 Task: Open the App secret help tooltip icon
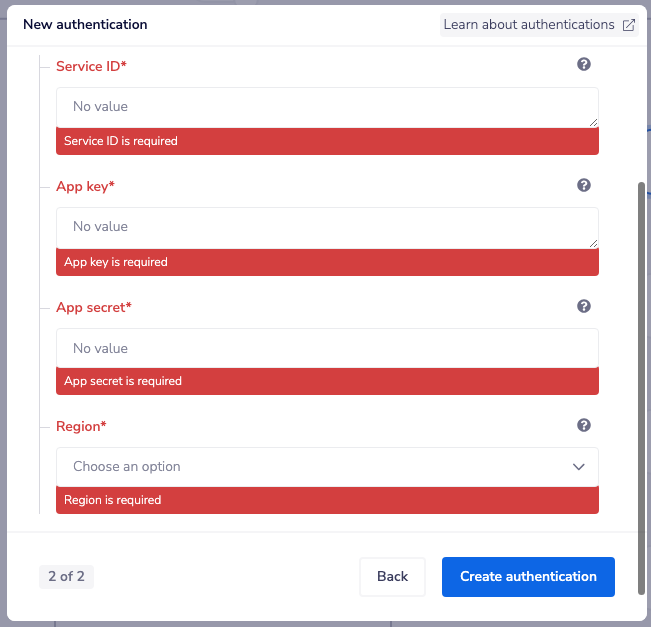(x=584, y=307)
